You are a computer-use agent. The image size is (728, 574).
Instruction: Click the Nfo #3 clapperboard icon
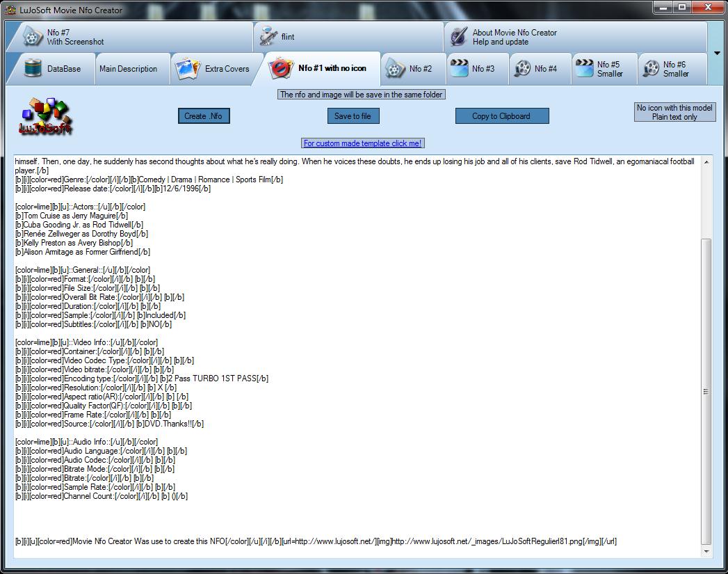click(459, 68)
